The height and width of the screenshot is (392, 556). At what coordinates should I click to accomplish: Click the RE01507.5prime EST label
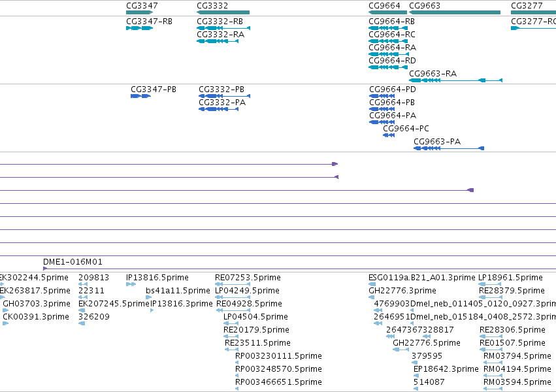click(x=512, y=343)
